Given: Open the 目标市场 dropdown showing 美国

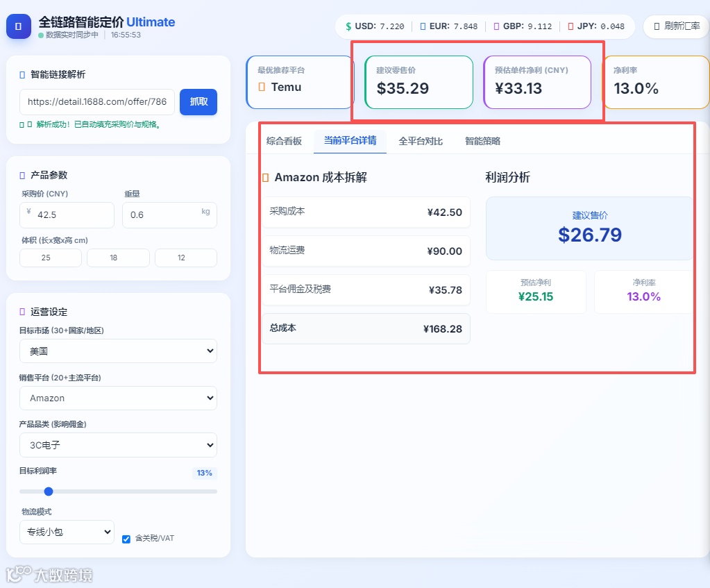Looking at the screenshot, I should (x=118, y=351).
